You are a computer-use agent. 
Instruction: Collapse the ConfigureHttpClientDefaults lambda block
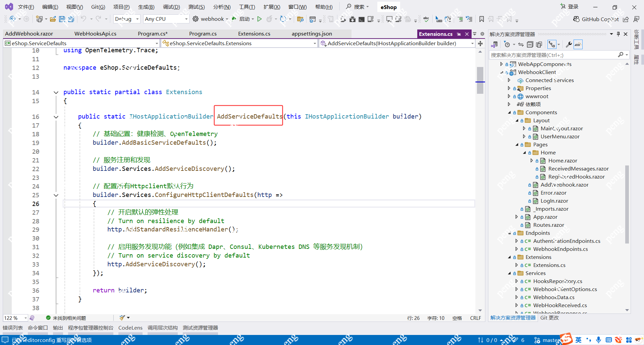(x=56, y=195)
